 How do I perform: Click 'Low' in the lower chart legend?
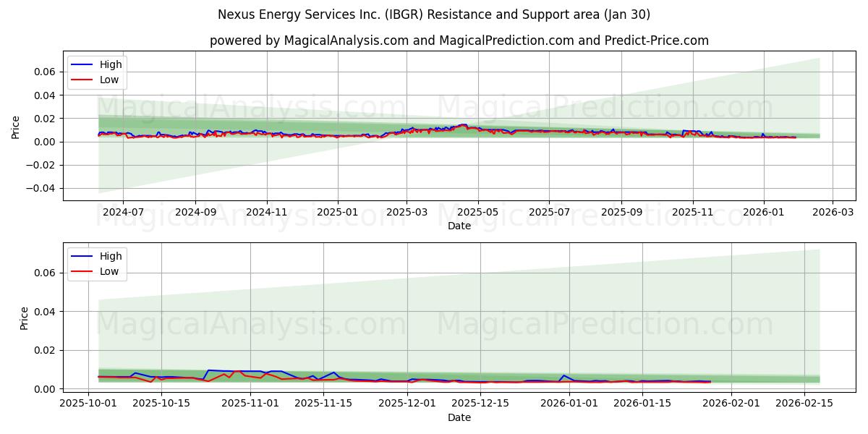pos(109,271)
